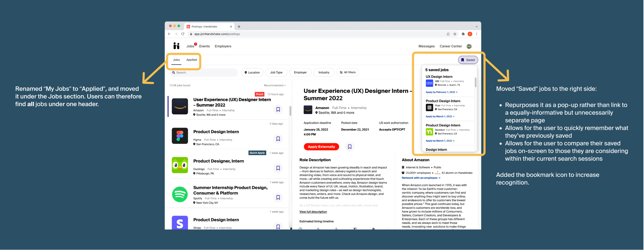Bookmark the Amazon UX Designer Intern listing
The height and width of the screenshot is (250, 644).
[278, 109]
